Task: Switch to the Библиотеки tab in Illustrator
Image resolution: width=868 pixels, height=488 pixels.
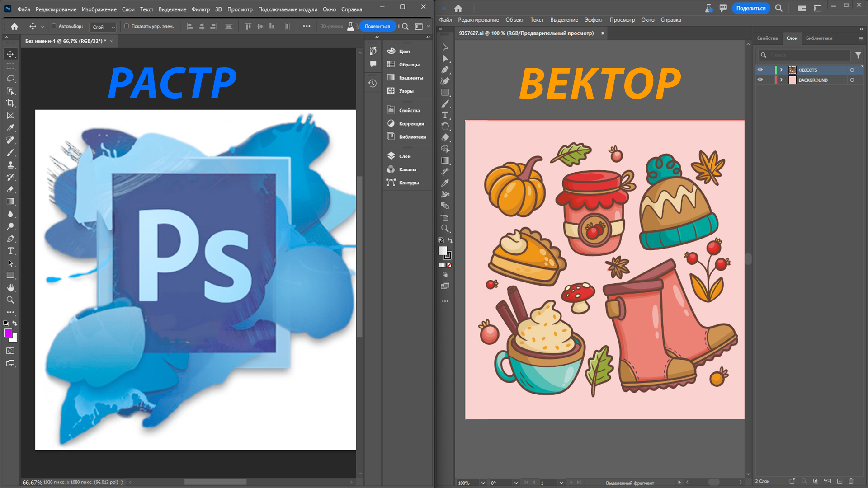Action: [x=819, y=38]
